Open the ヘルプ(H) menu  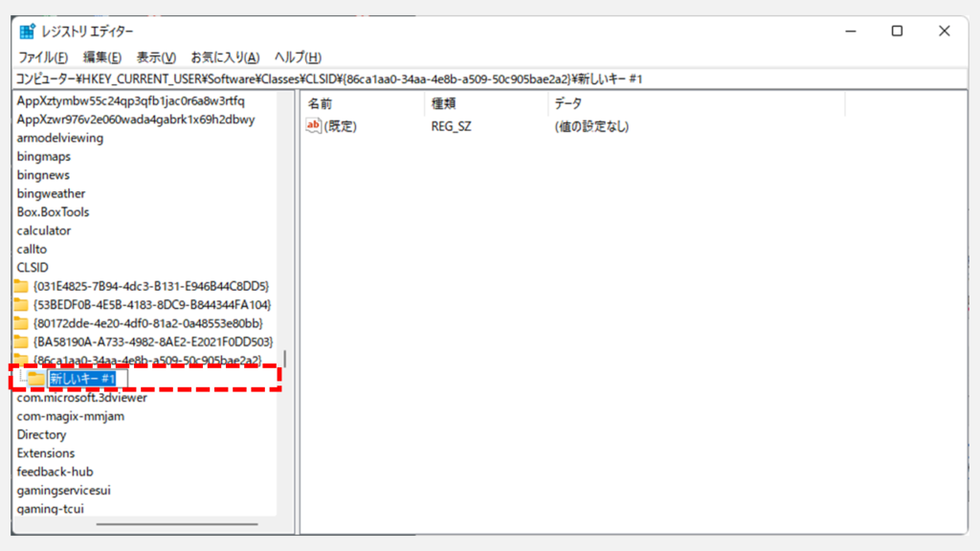[x=298, y=57]
